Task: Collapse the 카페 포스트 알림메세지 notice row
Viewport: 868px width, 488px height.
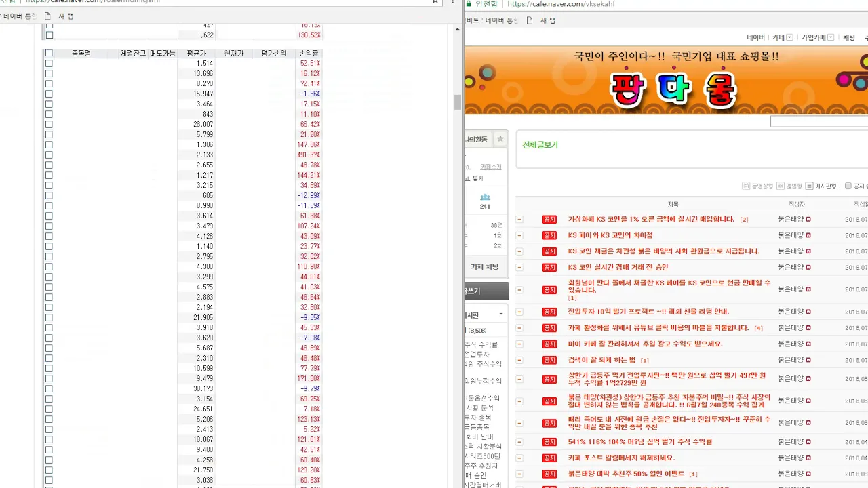Action: click(x=519, y=458)
